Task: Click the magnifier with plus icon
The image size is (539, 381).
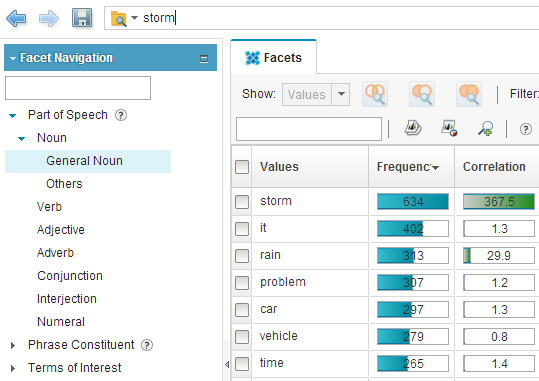Action: tap(486, 128)
